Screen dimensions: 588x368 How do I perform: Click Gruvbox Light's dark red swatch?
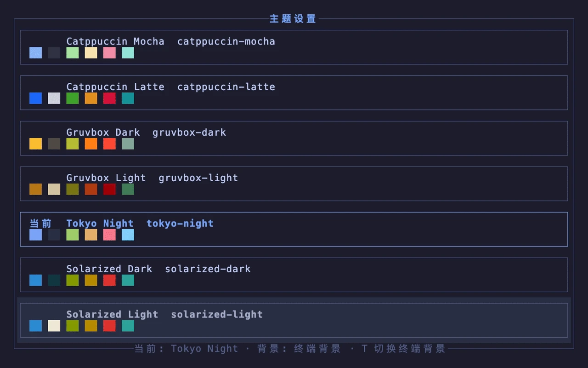109,190
